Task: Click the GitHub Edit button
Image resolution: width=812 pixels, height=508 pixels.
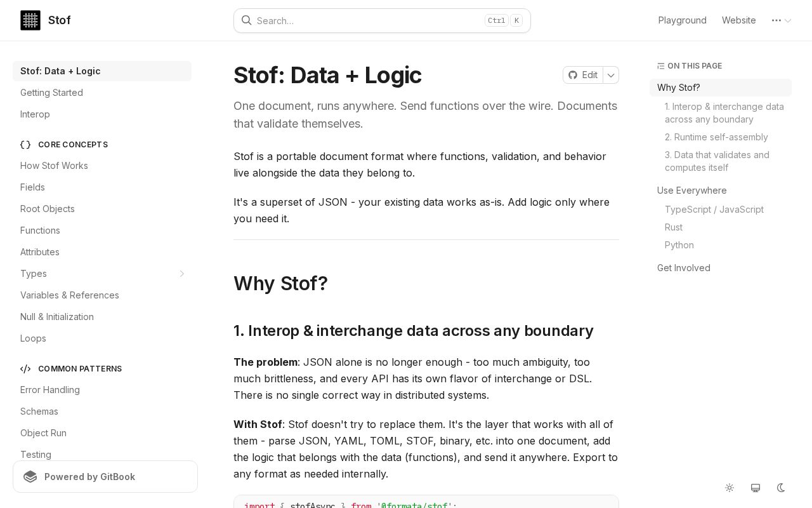Action: [583, 75]
